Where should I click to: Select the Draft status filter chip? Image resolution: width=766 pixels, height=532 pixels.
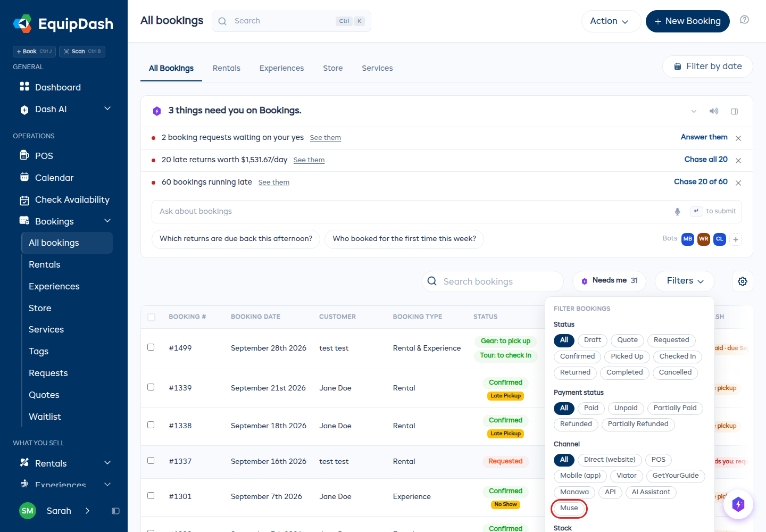593,340
